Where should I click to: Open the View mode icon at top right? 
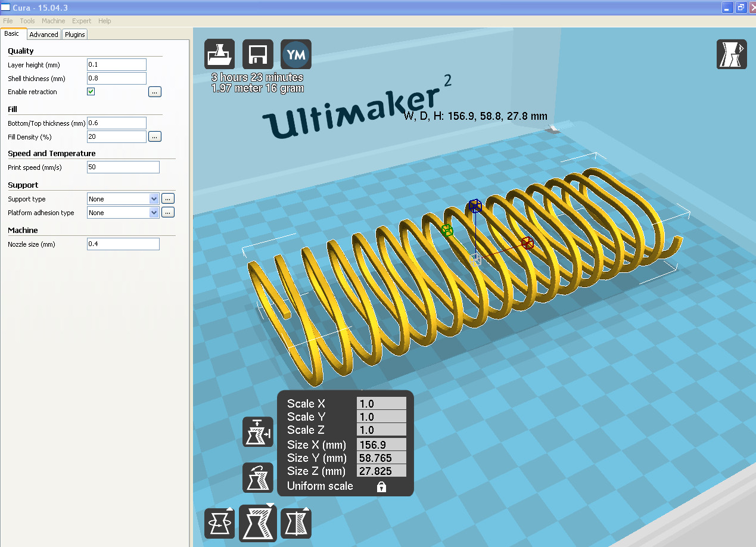pyautogui.click(x=732, y=54)
